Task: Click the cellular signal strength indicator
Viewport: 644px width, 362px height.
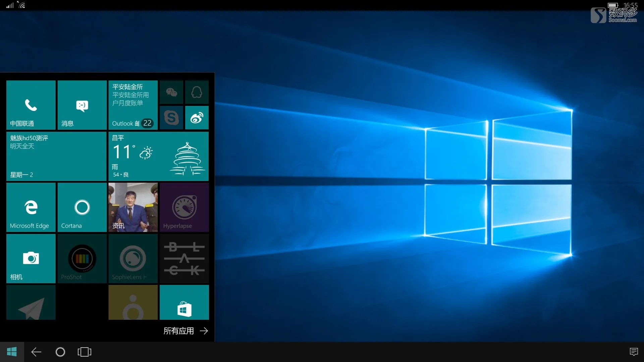Action: click(10, 5)
